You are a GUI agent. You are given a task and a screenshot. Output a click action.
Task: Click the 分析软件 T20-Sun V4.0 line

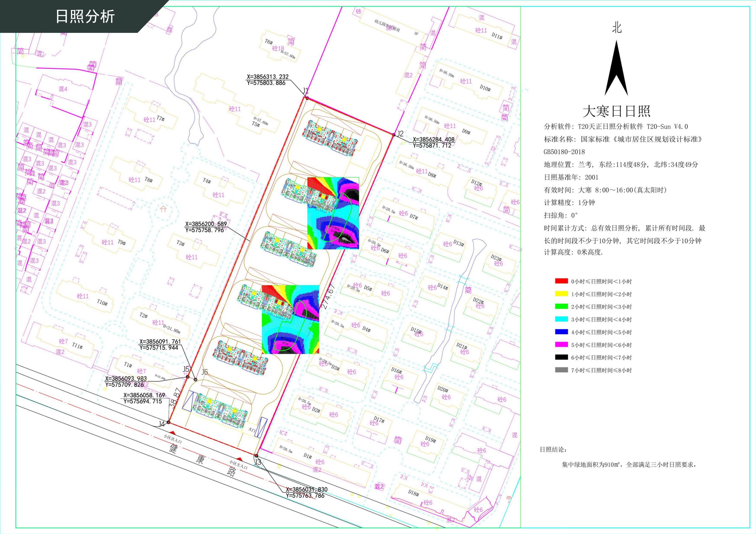(x=616, y=127)
